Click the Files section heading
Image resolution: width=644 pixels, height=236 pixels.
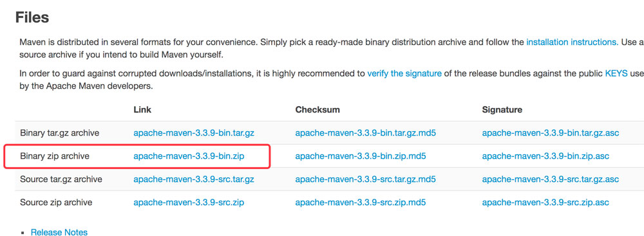click(32, 17)
